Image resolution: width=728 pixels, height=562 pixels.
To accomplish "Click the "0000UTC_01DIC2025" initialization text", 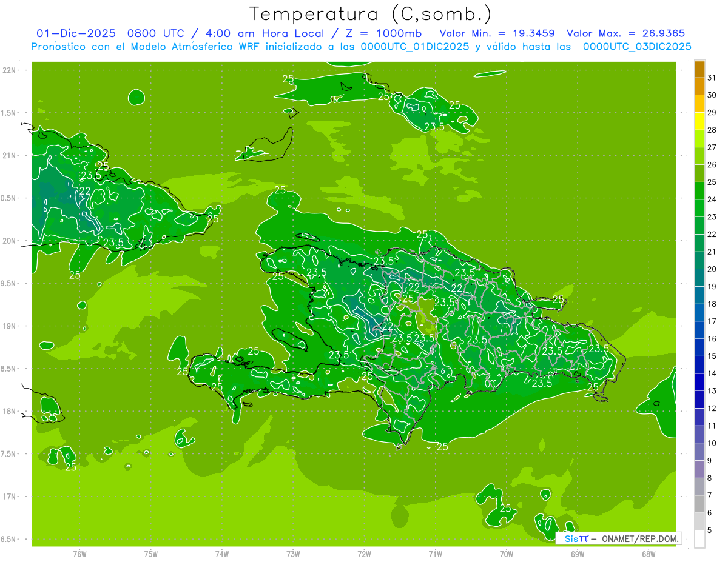I will click(x=415, y=47).
